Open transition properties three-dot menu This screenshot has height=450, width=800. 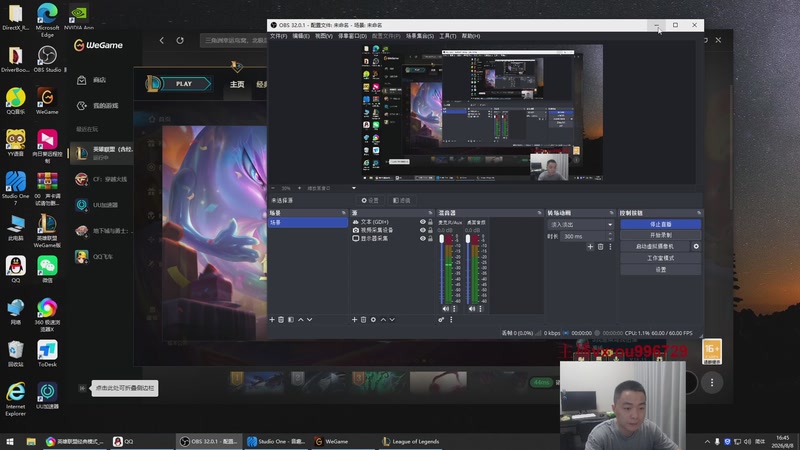coord(610,246)
